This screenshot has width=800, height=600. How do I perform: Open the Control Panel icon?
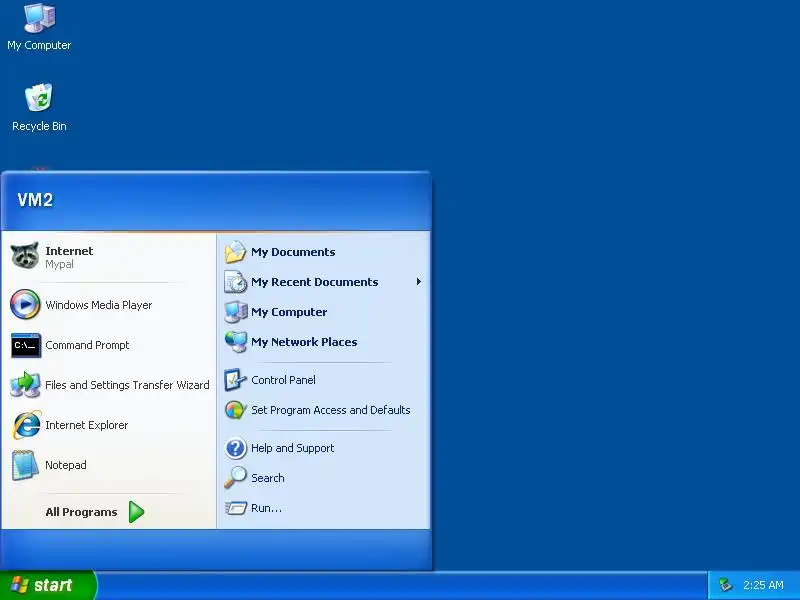[x=235, y=380]
